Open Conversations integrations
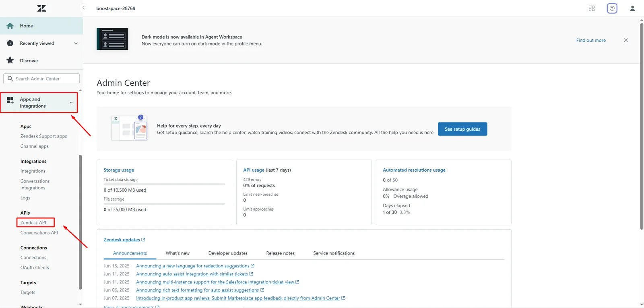This screenshot has width=644, height=308. 35,185
